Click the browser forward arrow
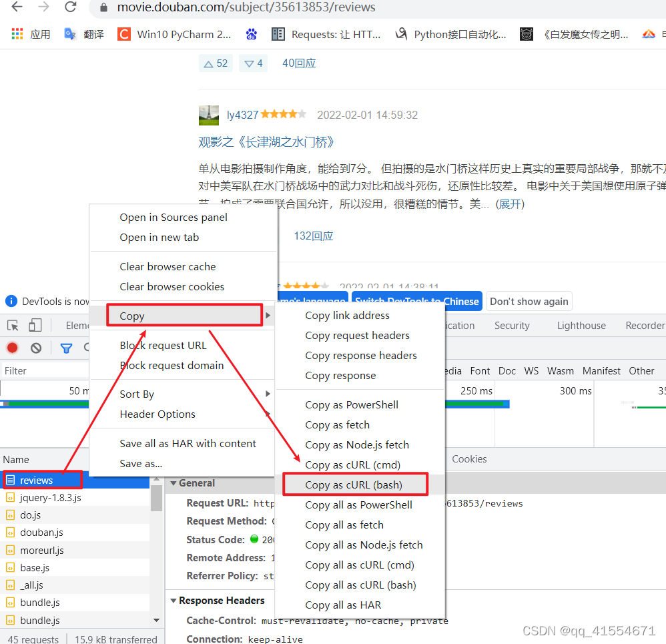Screen dimensions: 666x644 (43, 7)
